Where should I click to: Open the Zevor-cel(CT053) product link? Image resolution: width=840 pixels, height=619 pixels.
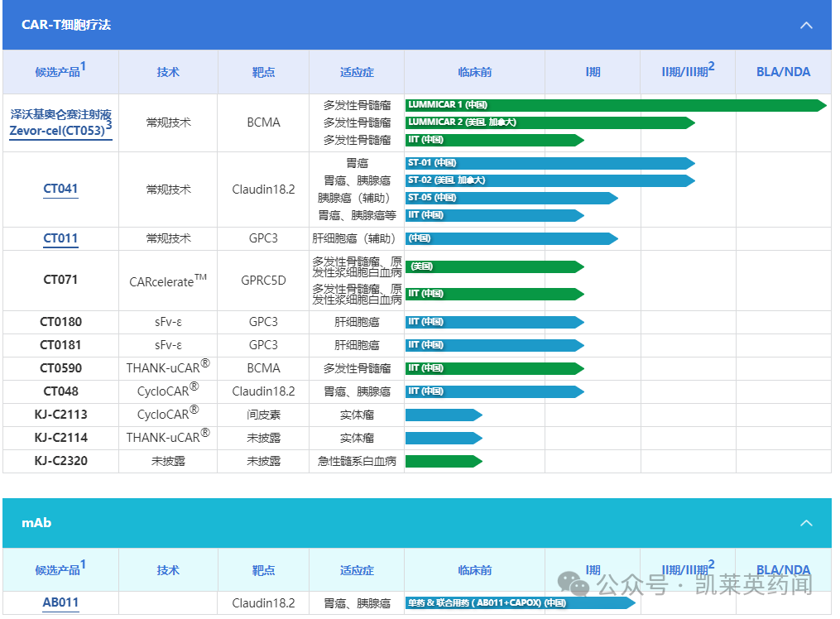click(60, 131)
